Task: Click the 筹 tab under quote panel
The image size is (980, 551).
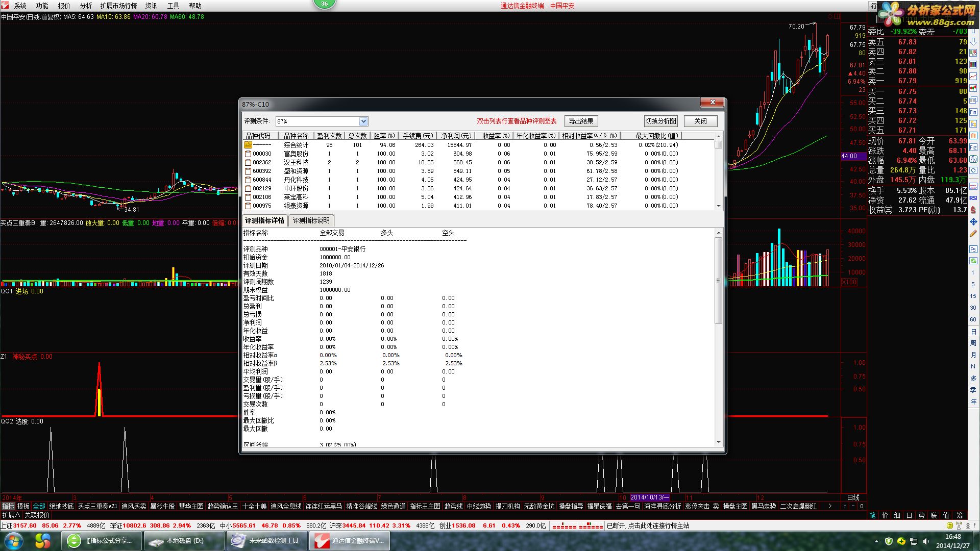Action: pos(960,515)
